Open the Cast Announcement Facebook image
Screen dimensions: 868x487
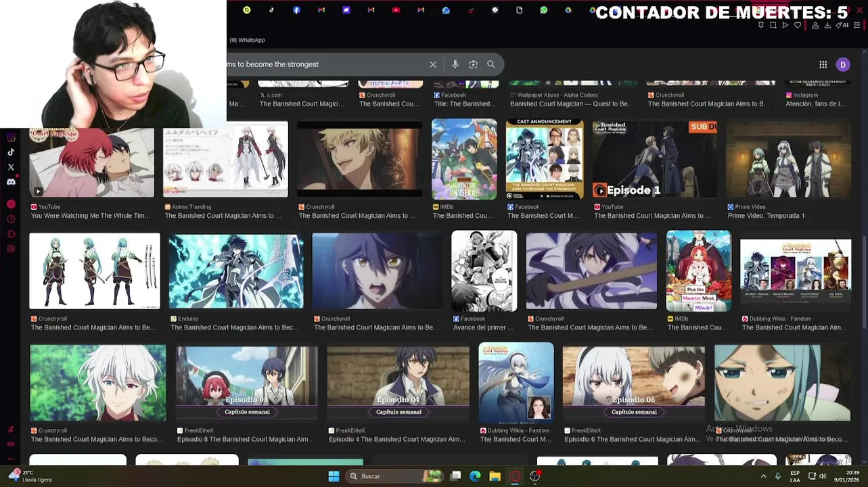pyautogui.click(x=545, y=159)
